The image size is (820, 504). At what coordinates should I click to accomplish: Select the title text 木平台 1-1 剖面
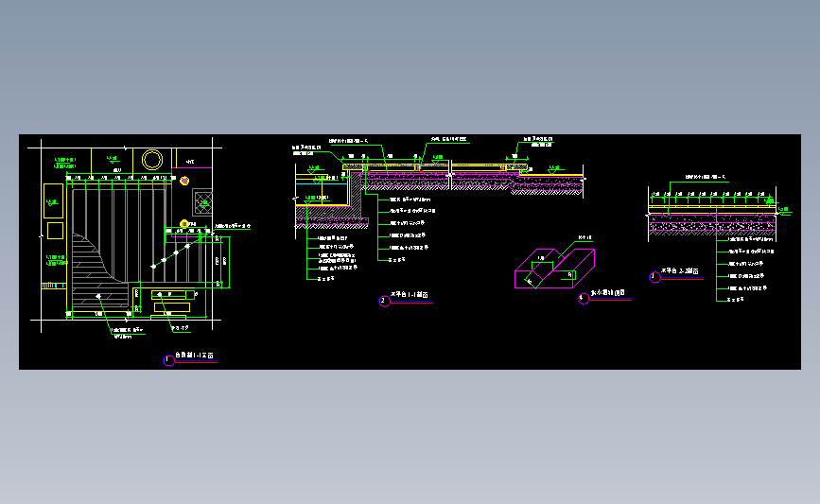point(409,295)
